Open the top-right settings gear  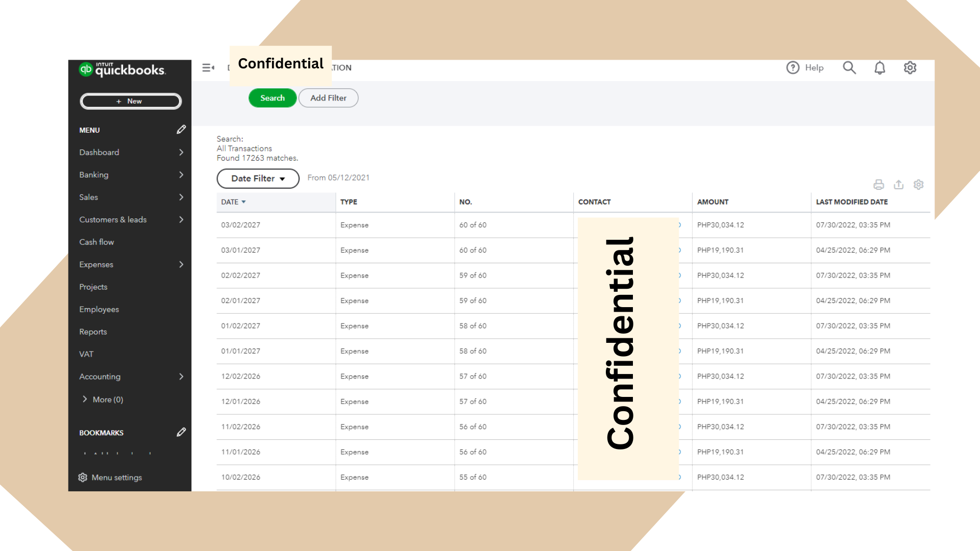(910, 68)
